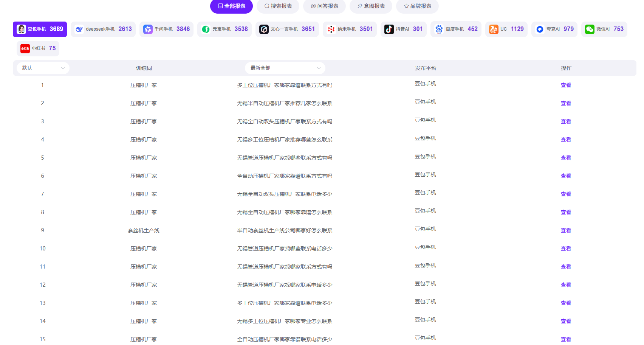Select the 3651 count for 文心一言手机
The width and height of the screenshot is (644, 345).
(x=308, y=29)
